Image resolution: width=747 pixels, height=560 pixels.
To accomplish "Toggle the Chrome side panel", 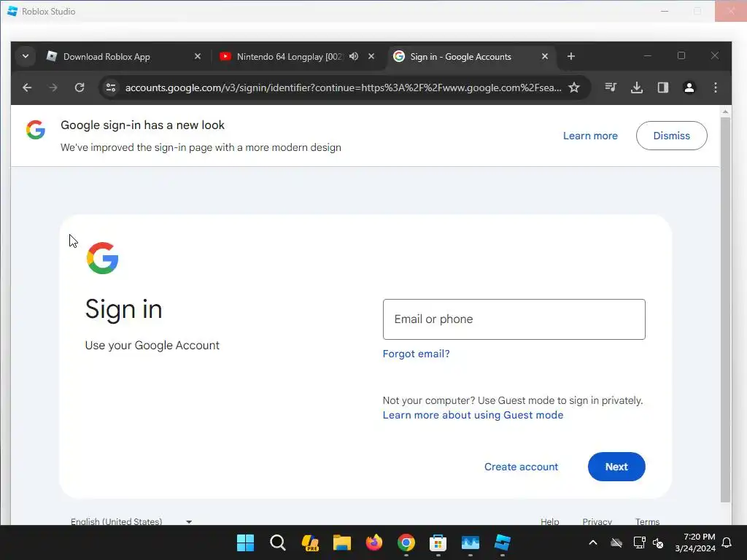I will click(x=662, y=87).
